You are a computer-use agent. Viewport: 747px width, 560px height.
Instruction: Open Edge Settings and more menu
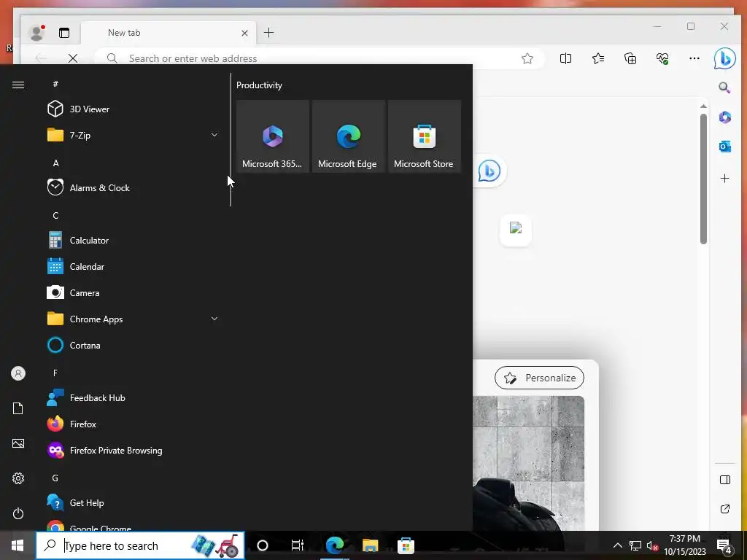click(x=694, y=58)
